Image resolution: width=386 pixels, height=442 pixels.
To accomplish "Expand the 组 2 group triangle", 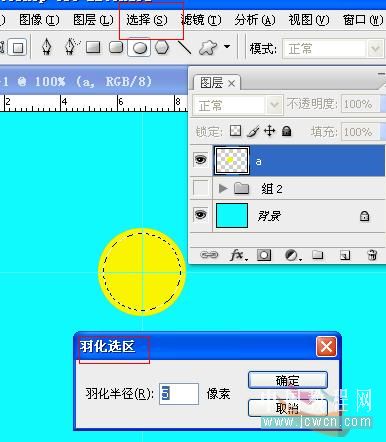I will click(223, 188).
